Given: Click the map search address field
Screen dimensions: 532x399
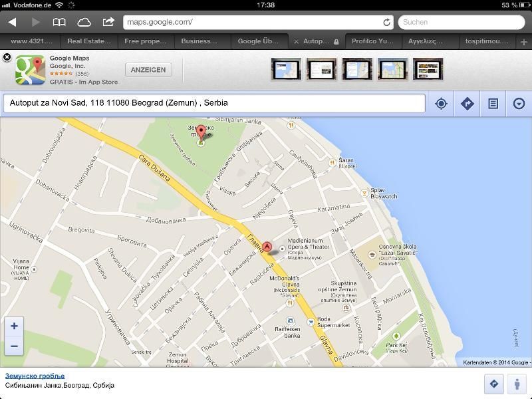Looking at the screenshot, I should click(214, 103).
